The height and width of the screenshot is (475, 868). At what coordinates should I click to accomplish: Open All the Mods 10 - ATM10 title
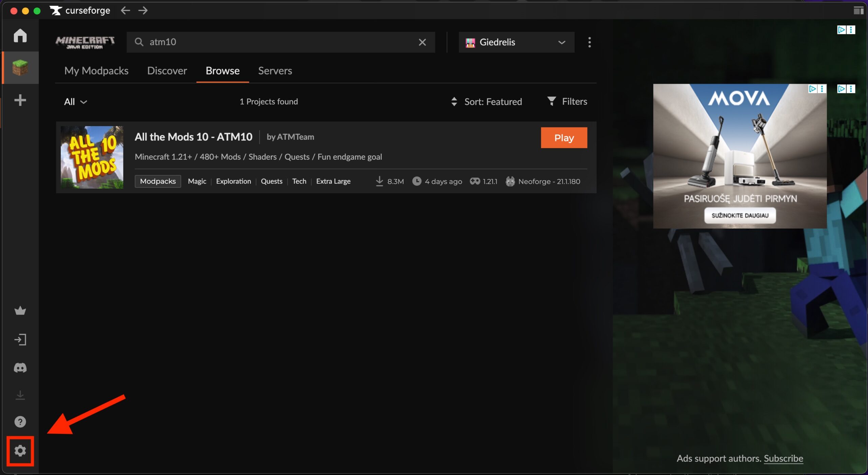(194, 137)
